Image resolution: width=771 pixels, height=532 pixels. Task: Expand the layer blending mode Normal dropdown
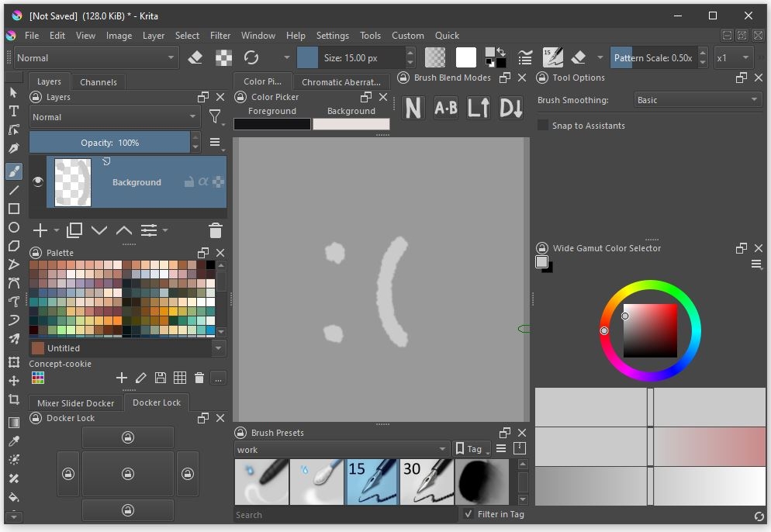[115, 117]
